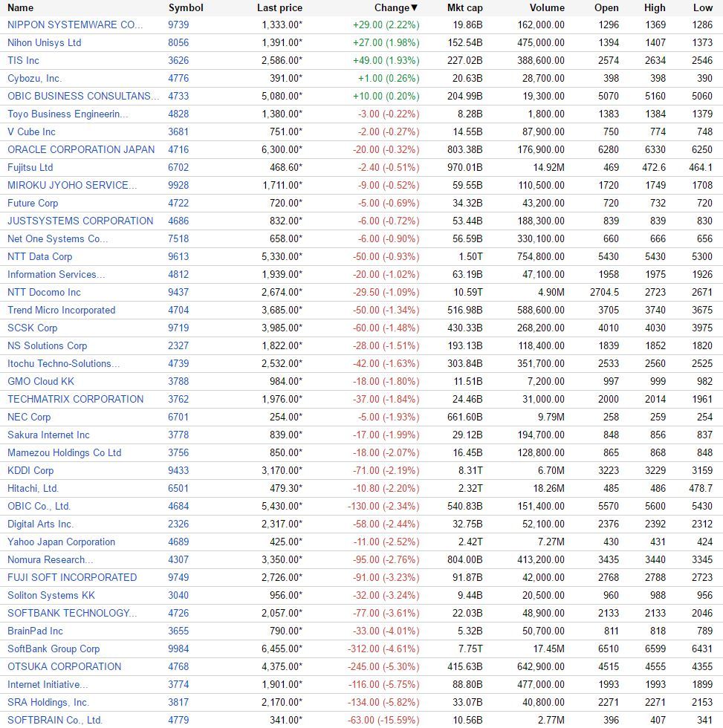Open OBIC BUSINESS CONSULTANS... link
This screenshot has height=728, width=723.
pos(83,96)
